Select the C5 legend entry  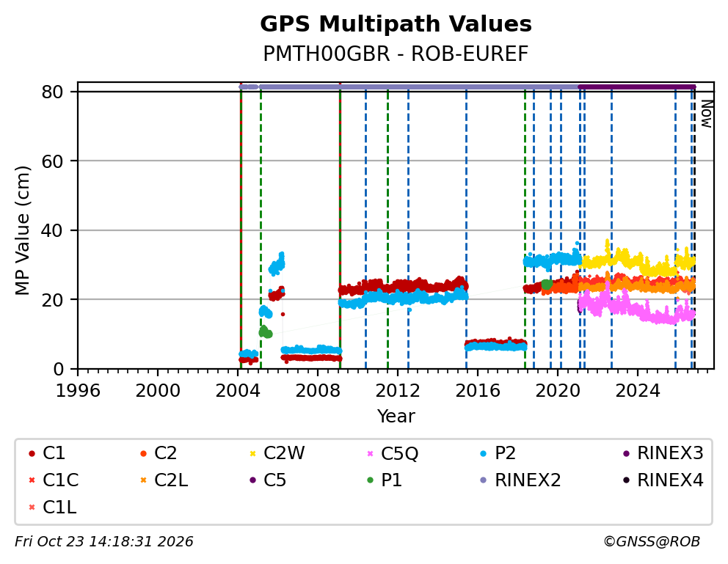click(268, 480)
